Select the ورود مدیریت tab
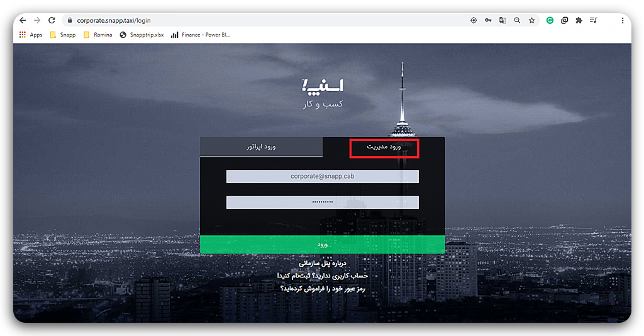Screen dimensions: 644x336 point(384,147)
